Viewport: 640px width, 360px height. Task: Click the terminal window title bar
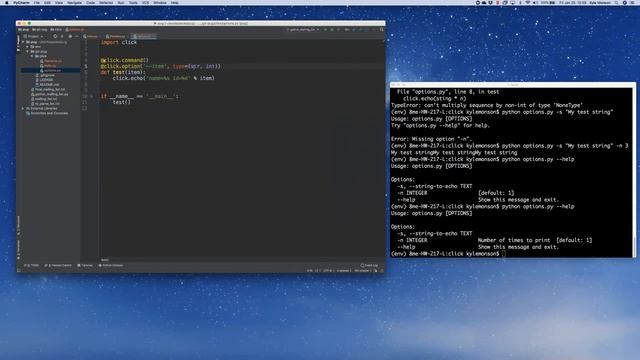[513, 84]
